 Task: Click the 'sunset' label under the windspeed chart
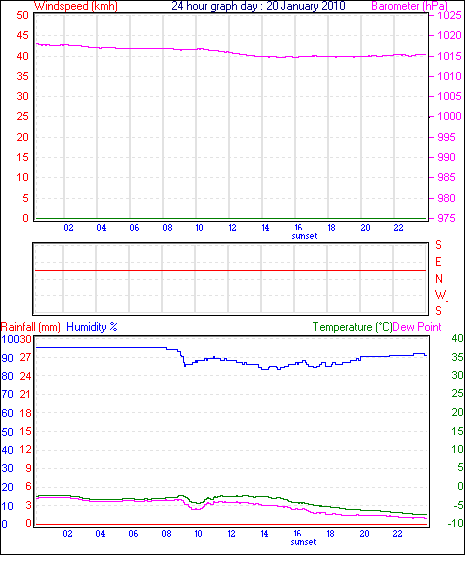(304, 236)
